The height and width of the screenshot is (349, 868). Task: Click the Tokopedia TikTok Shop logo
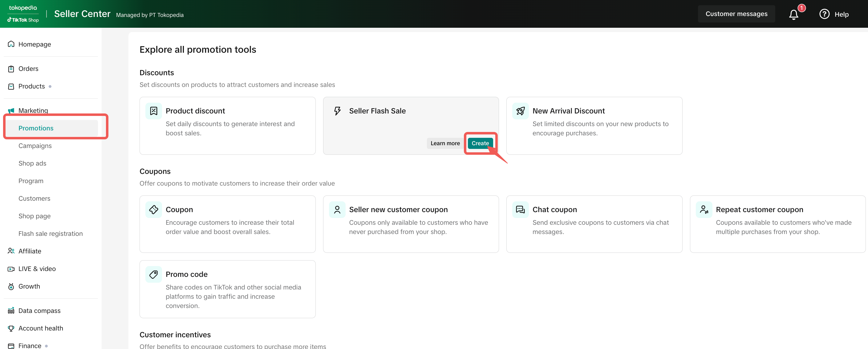click(x=23, y=14)
